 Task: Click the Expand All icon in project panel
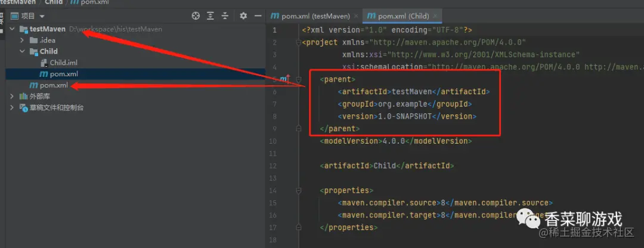coord(210,16)
